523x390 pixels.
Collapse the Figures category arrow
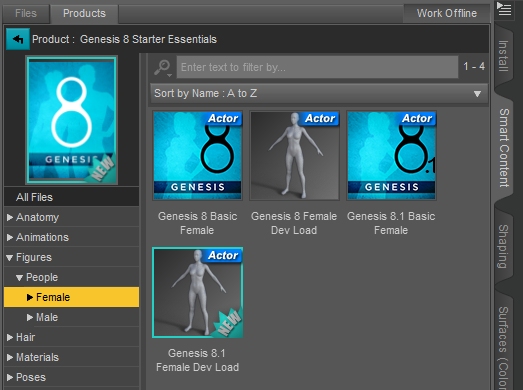10,258
